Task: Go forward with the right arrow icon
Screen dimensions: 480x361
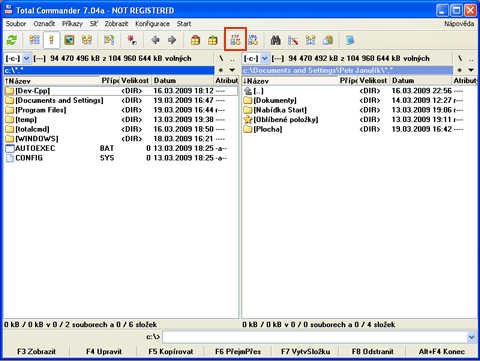Action: pos(172,40)
